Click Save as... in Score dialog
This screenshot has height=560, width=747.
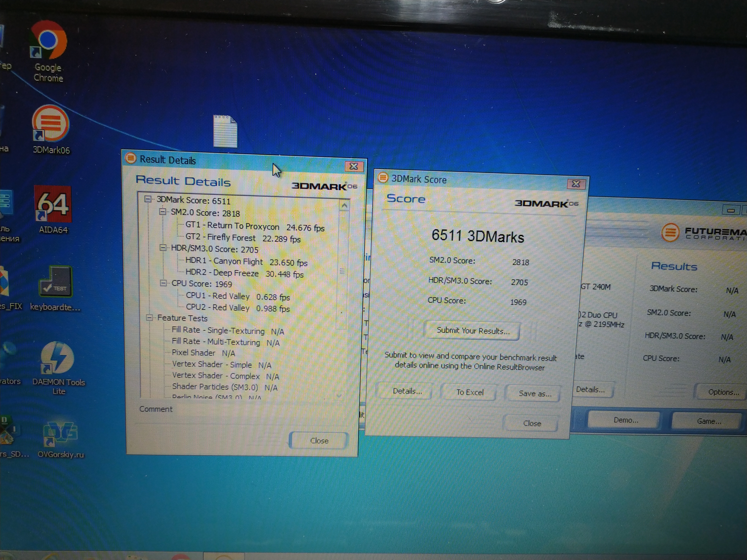pyautogui.click(x=535, y=393)
